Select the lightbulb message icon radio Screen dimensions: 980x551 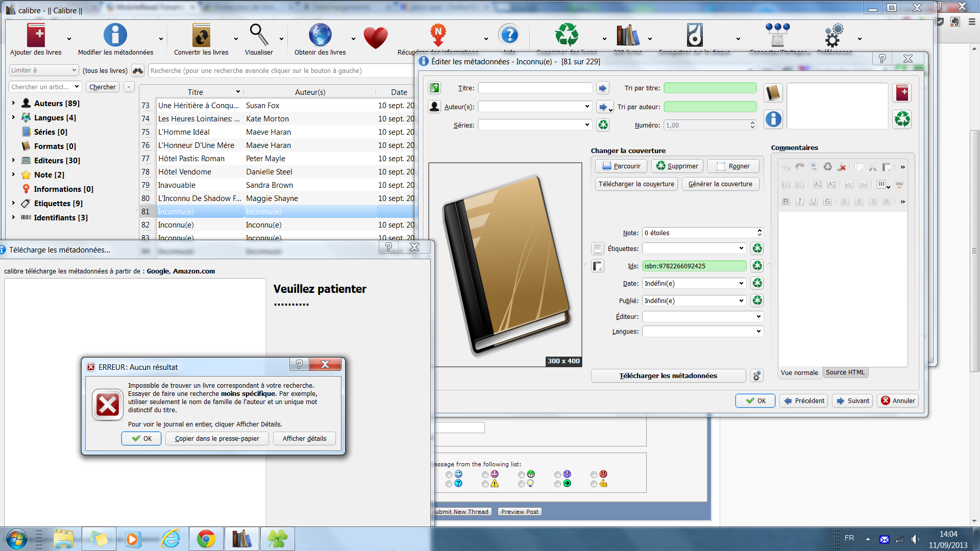[521, 484]
